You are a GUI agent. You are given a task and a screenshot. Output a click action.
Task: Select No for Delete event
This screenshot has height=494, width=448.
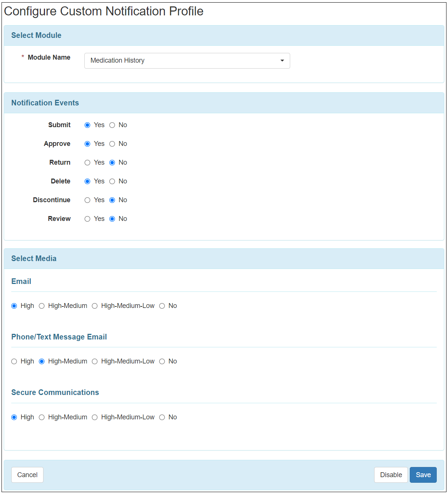pos(112,182)
